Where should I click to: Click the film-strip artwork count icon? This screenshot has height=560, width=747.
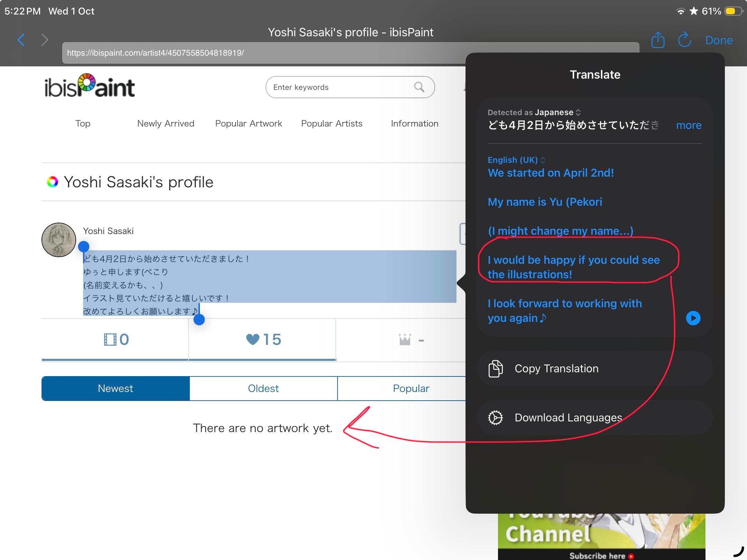[x=110, y=339]
